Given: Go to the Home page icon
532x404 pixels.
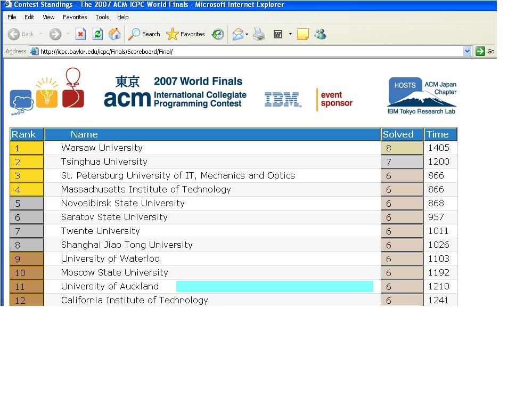Looking at the screenshot, I should tap(114, 34).
